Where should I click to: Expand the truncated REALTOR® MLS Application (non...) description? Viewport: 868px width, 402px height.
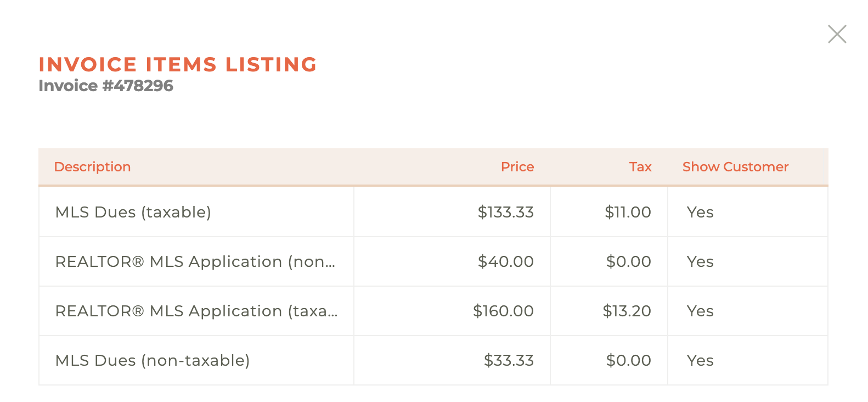click(x=195, y=261)
